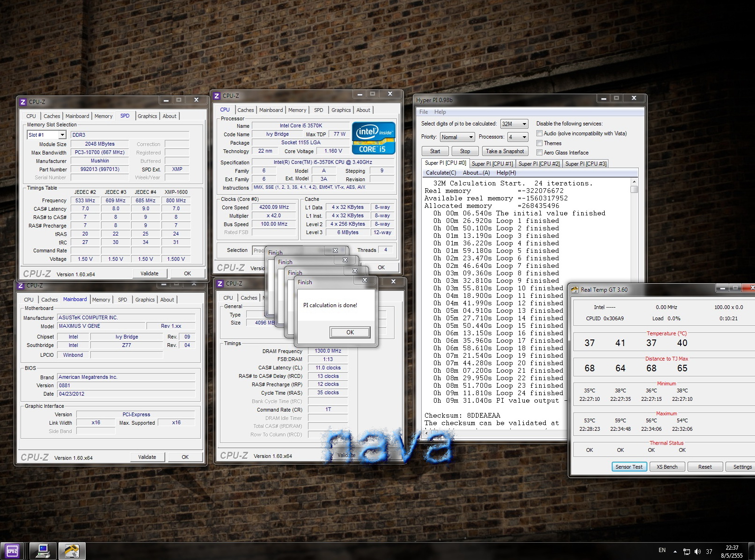Minimize the Real Temp GT window
Viewport: 755px width, 560px height.
(x=723, y=287)
